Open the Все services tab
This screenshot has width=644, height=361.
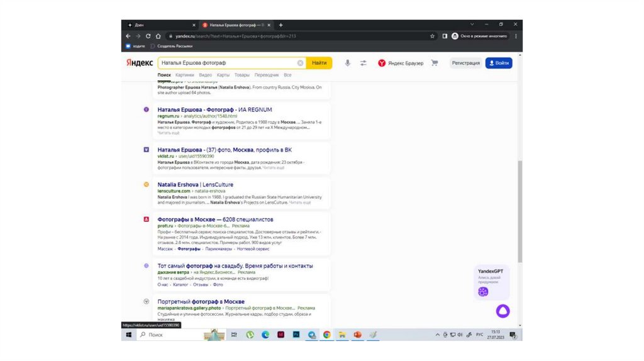click(287, 75)
